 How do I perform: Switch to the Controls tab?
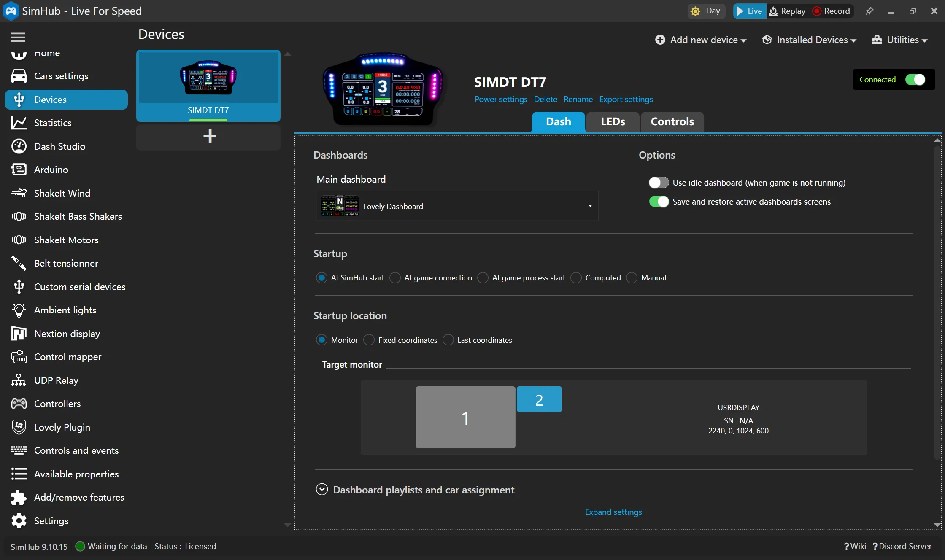(672, 122)
